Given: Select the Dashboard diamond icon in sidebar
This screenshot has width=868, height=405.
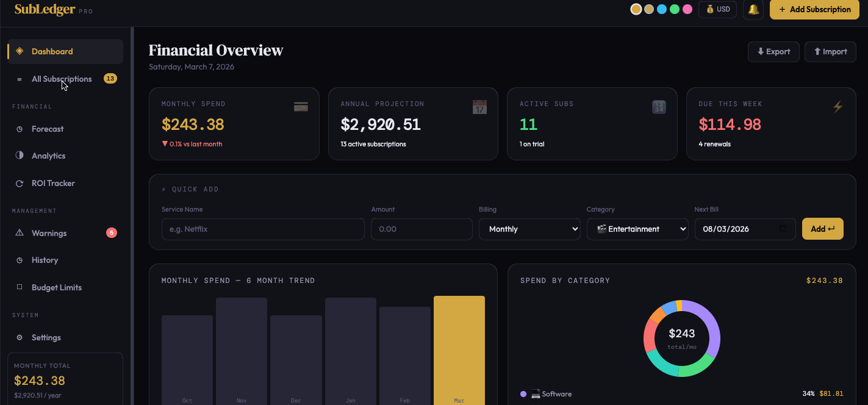Looking at the screenshot, I should tap(20, 51).
